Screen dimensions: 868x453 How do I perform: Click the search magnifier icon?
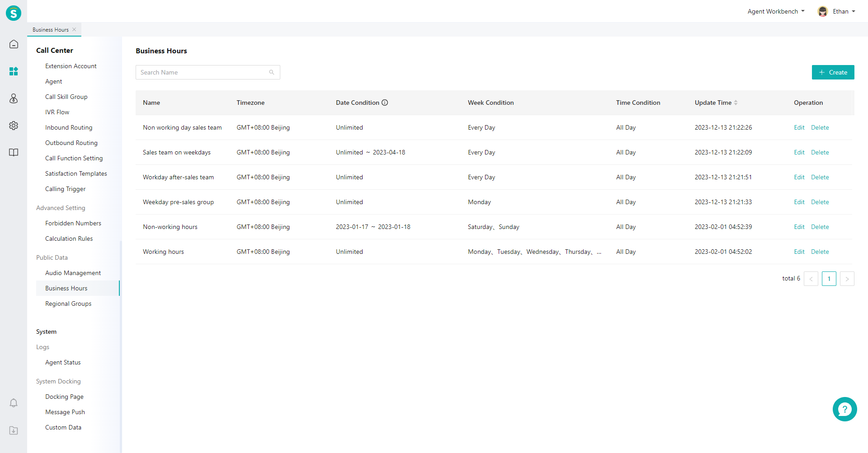(272, 72)
